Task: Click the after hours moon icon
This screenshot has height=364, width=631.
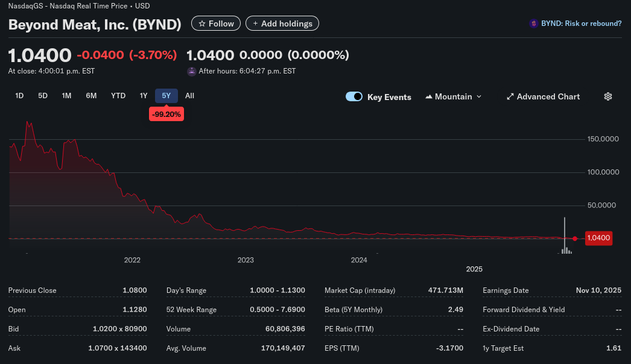Action: click(192, 71)
